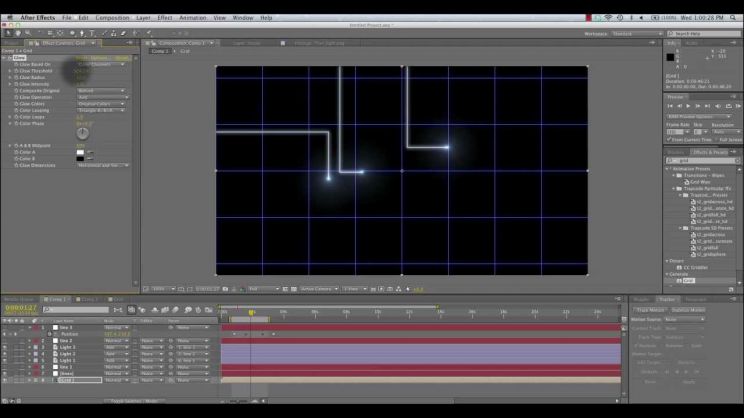744x418 pixels.
Task: Click the timeline layer search field
Action: point(76,310)
